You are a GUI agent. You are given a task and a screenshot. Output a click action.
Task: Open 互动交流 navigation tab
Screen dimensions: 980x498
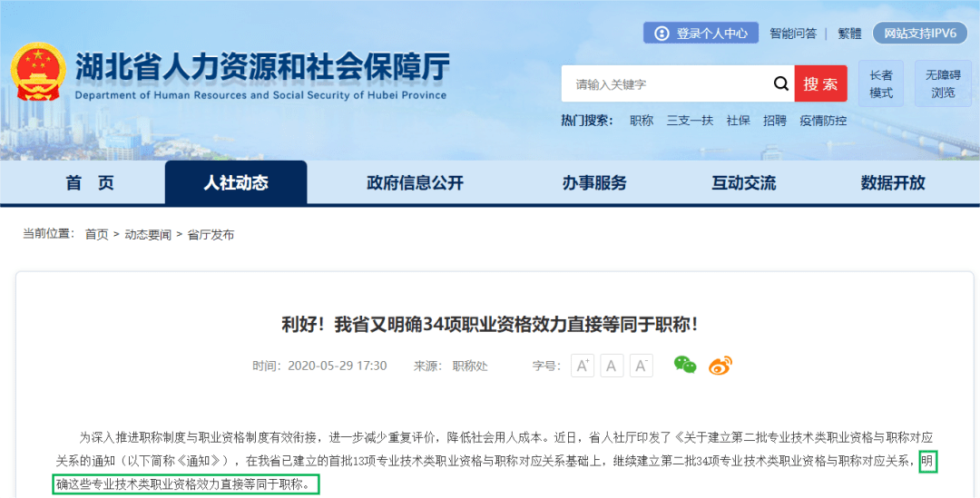pyautogui.click(x=743, y=183)
